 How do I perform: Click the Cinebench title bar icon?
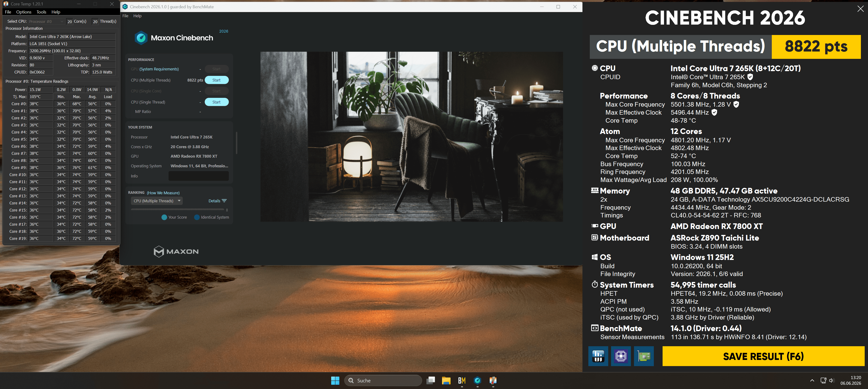(125, 7)
